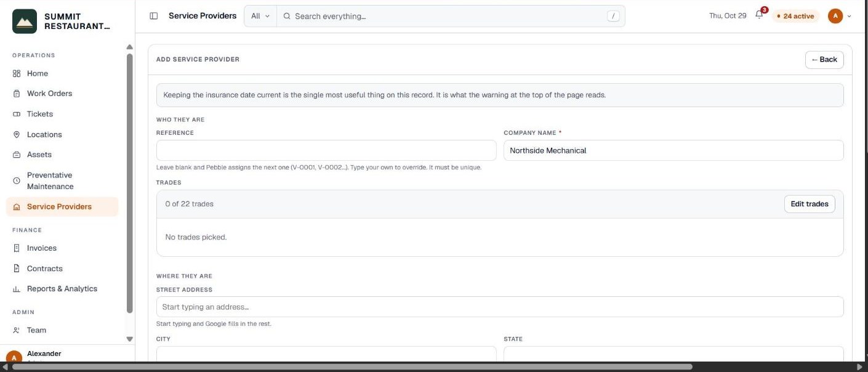The image size is (868, 372).
Task: Click the Back button
Action: click(824, 60)
